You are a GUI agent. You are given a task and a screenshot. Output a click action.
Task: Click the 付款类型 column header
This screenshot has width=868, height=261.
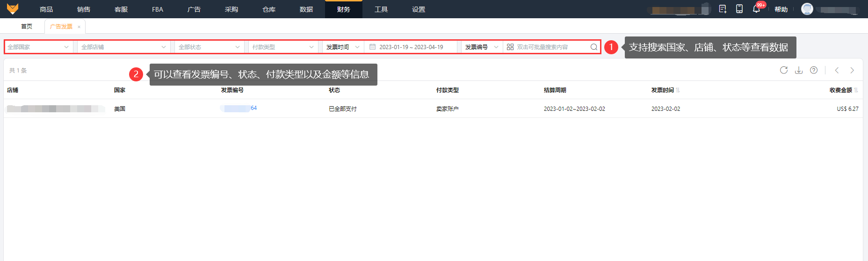point(448,90)
